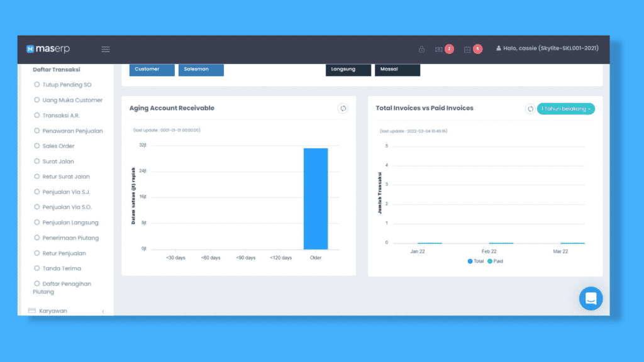Toggle the sidebar hamburger icon
The height and width of the screenshot is (362, 644).
coord(105,49)
